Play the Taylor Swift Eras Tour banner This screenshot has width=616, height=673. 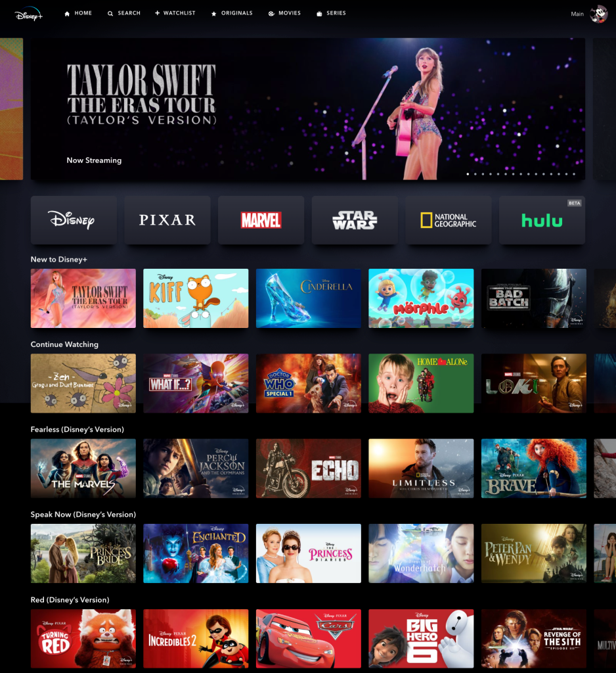click(307, 108)
